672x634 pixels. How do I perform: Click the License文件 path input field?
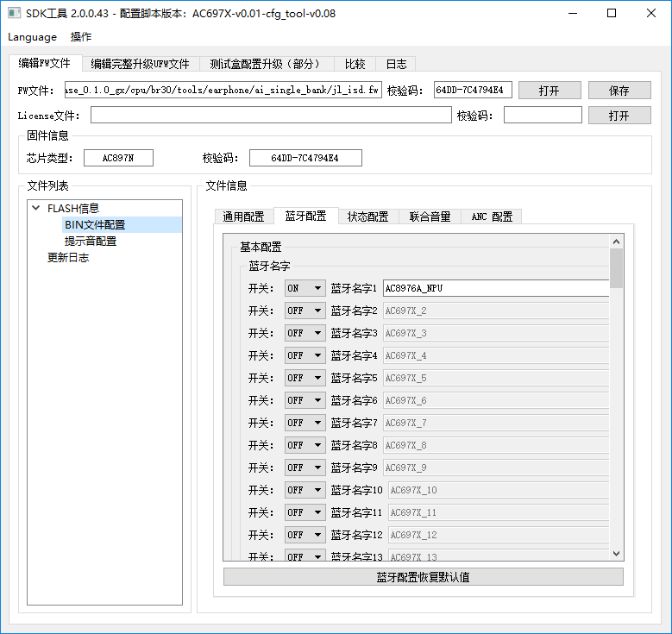[x=271, y=115]
